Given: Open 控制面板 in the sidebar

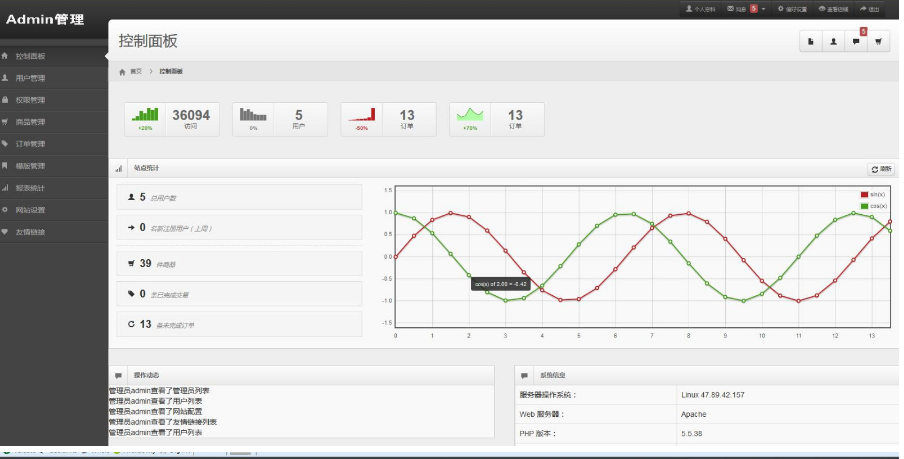Looking at the screenshot, I should coord(54,56).
